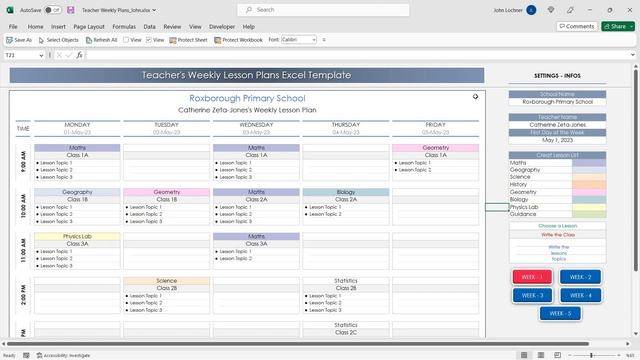This screenshot has height=360, width=640.
Task: Click the formula bar Cancel X icon
Action: 59,55
